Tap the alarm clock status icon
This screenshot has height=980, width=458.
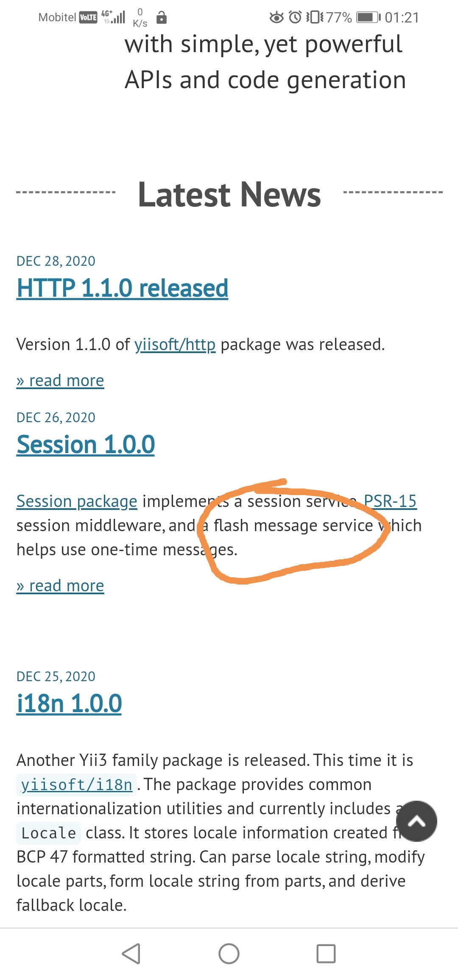[295, 17]
